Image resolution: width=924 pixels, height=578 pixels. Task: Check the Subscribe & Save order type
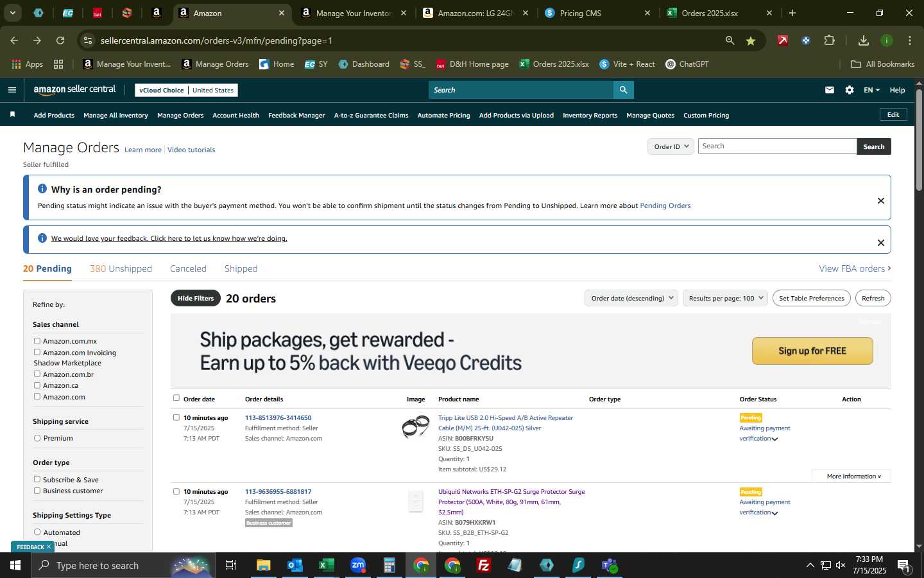tap(37, 479)
